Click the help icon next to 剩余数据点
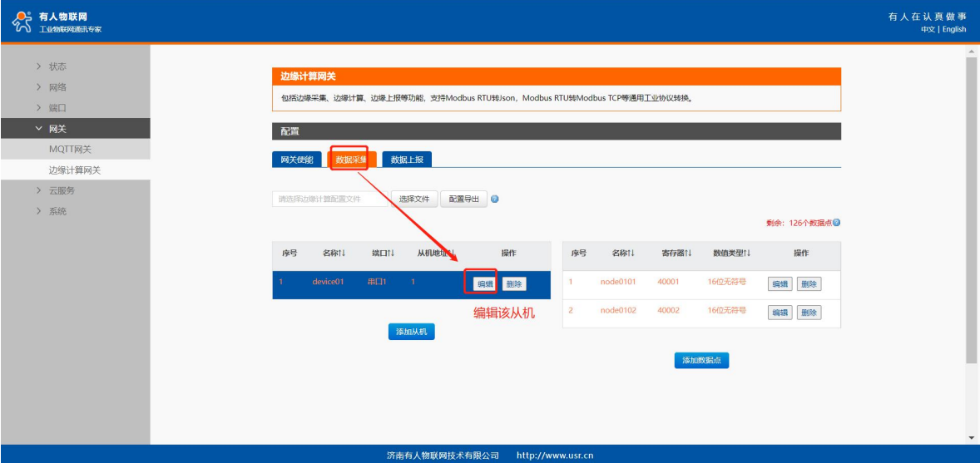Viewport: 980px width, 463px height. pyautogui.click(x=836, y=223)
